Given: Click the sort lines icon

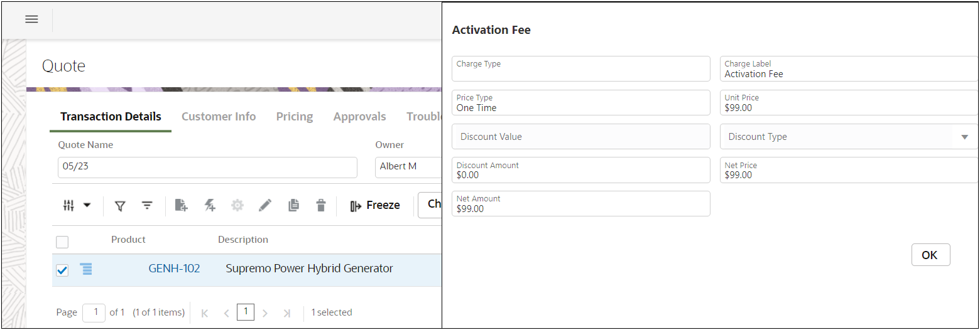Looking at the screenshot, I should [x=147, y=206].
